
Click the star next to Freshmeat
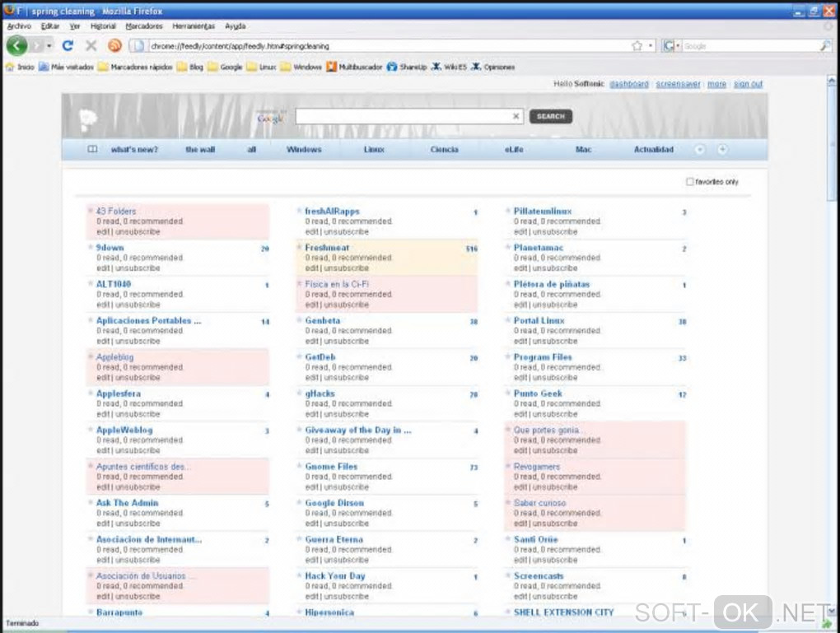pyautogui.click(x=300, y=248)
